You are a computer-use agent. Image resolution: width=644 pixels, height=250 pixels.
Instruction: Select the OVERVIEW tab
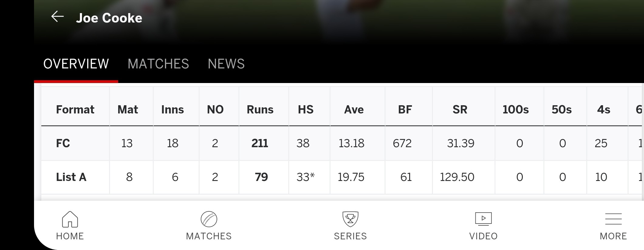(76, 64)
